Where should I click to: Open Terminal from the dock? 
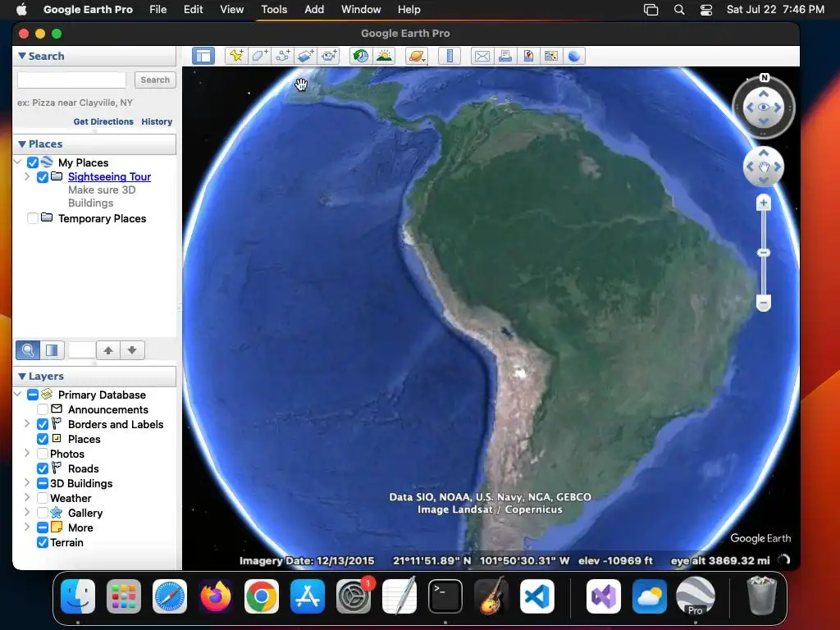pos(445,596)
